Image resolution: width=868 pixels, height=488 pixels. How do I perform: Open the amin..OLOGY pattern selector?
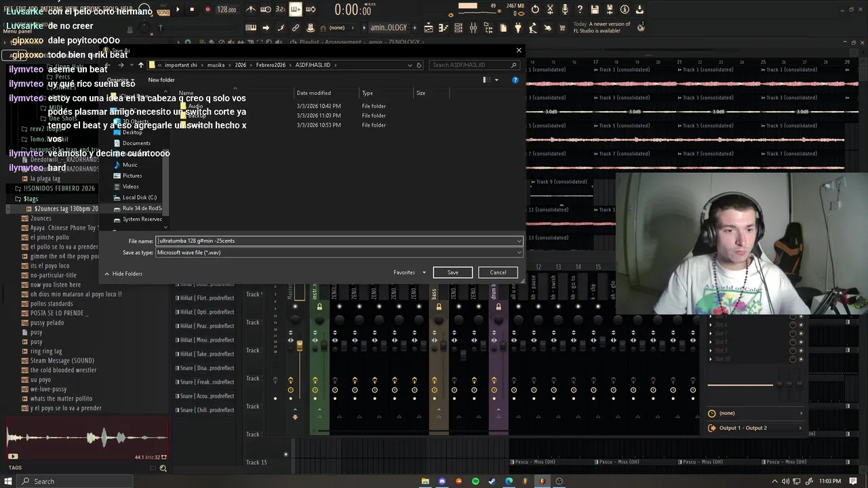tap(389, 28)
